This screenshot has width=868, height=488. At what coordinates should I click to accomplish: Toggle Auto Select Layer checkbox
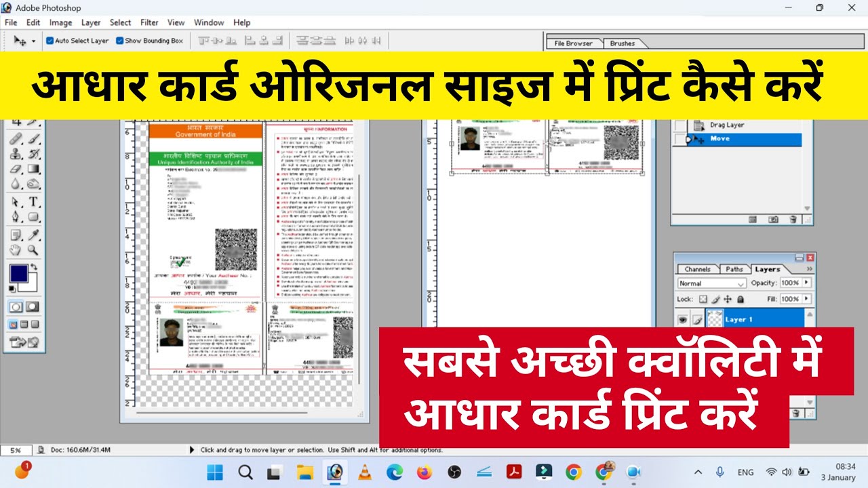tap(50, 41)
